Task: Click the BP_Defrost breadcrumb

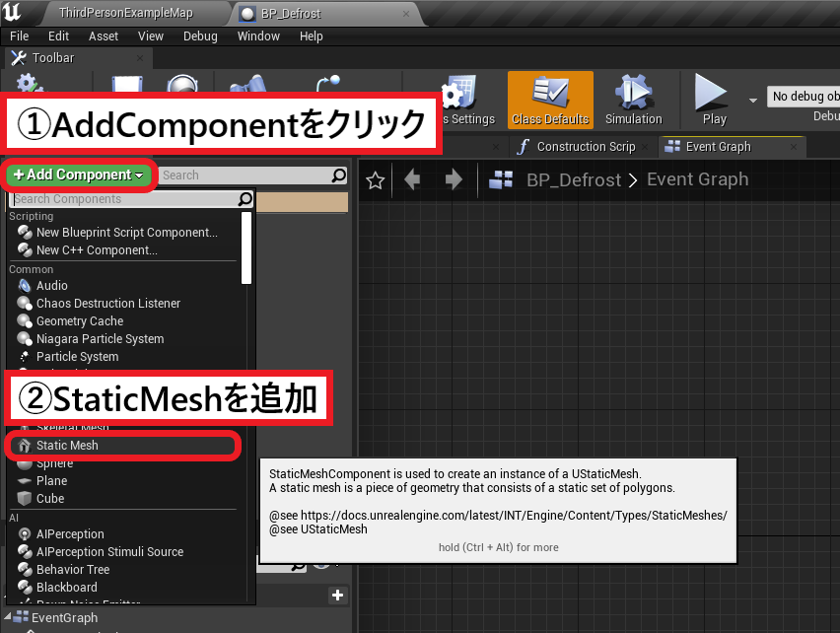Action: pos(574,179)
